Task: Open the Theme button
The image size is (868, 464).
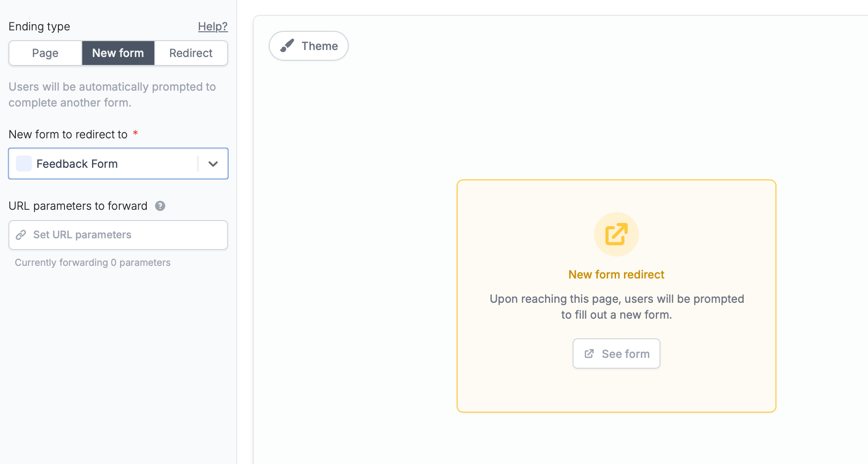Action: pos(308,46)
